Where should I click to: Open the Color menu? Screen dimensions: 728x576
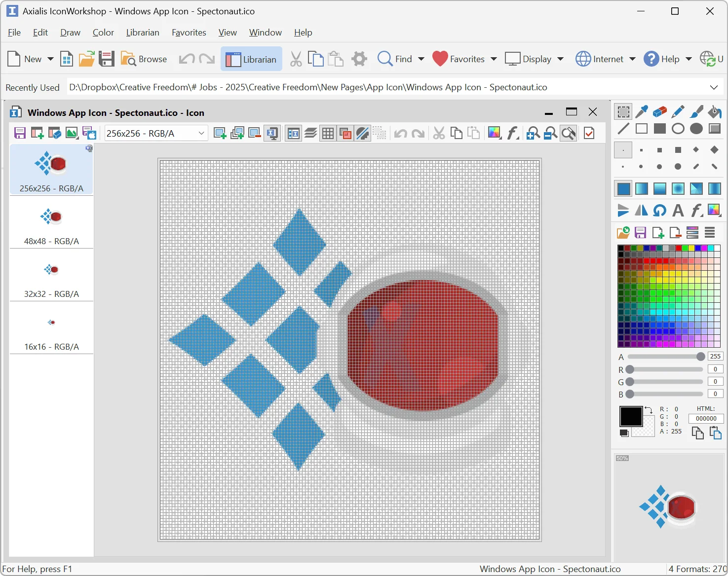pos(103,33)
